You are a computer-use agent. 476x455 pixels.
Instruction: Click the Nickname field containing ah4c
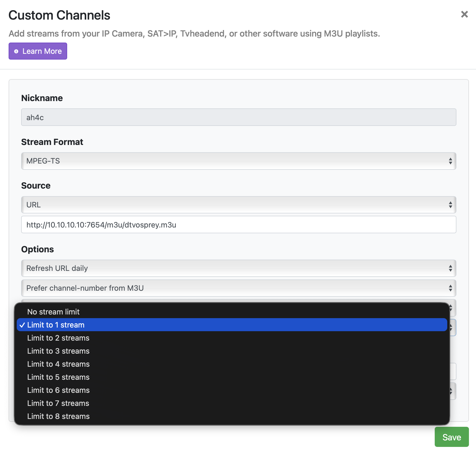click(238, 117)
